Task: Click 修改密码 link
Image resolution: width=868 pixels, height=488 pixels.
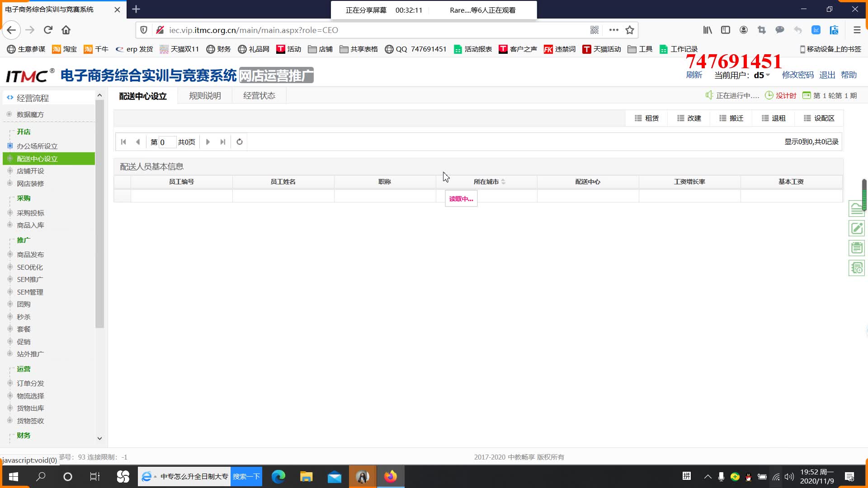Action: [797, 75]
